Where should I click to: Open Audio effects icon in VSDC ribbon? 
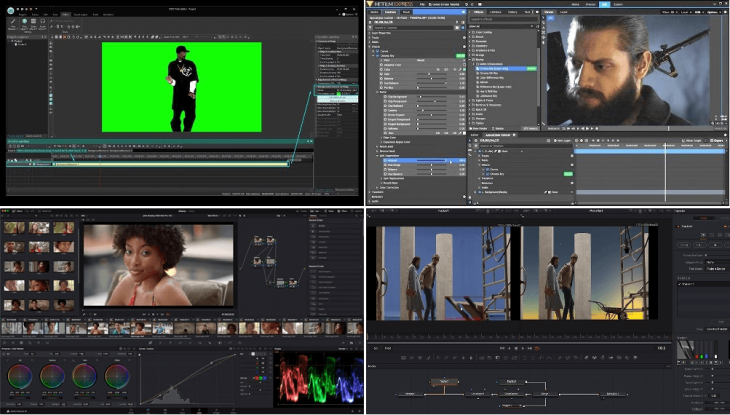pos(43,23)
